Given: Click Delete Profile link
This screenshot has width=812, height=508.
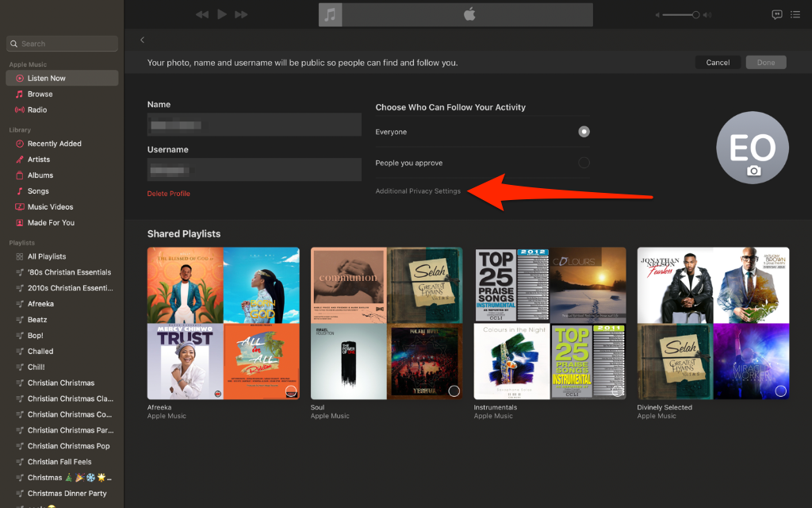Looking at the screenshot, I should 168,194.
